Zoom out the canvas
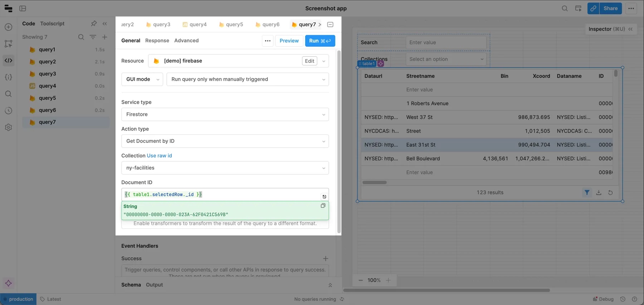Screen dimensions: 644x305 click(x=361, y=280)
